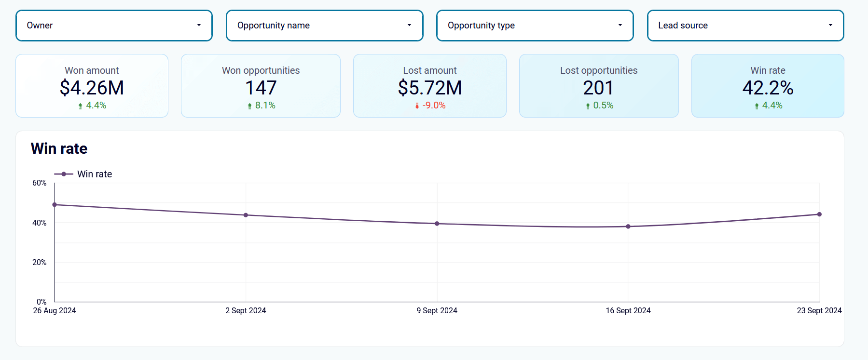Screen dimensions: 868x360
Task: Select the Win rate 42.2% scorecard
Action: click(x=768, y=86)
